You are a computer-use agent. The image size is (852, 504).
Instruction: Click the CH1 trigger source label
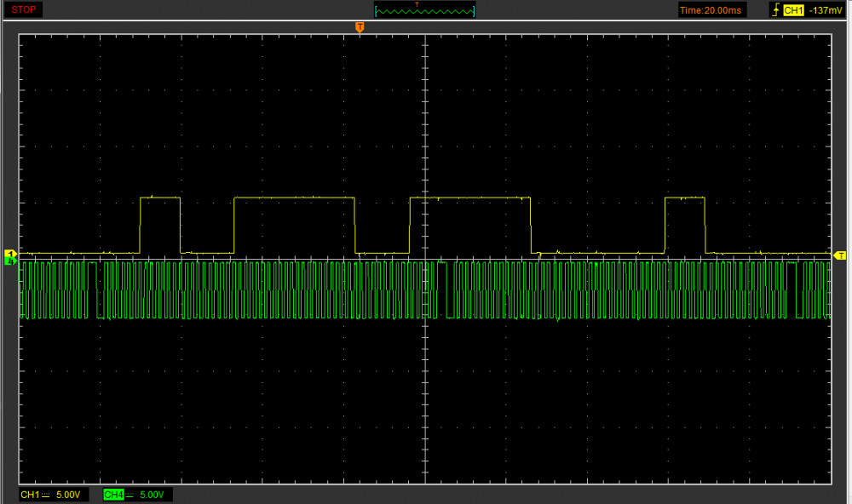(793, 10)
